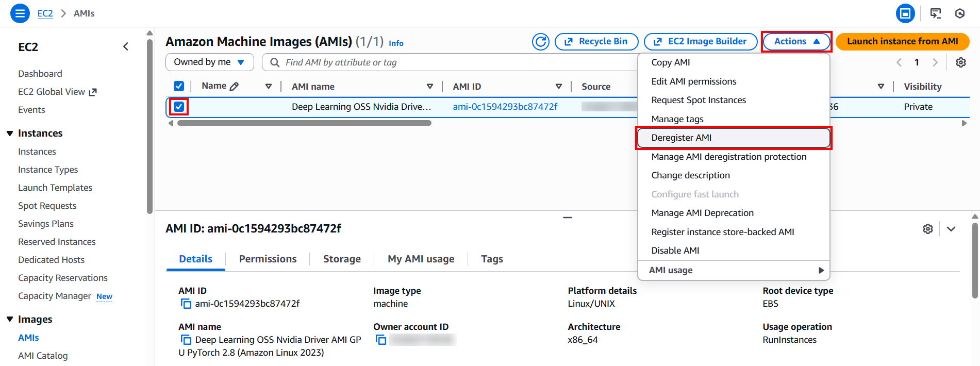Collapse the Instances section in sidebar
Screen dimensions: 980x366
[x=10, y=134]
